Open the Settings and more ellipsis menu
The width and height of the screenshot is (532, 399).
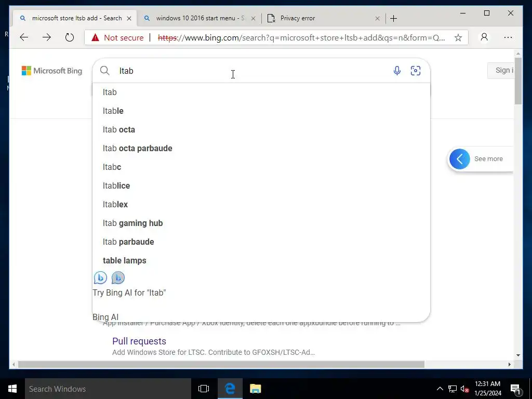(508, 37)
